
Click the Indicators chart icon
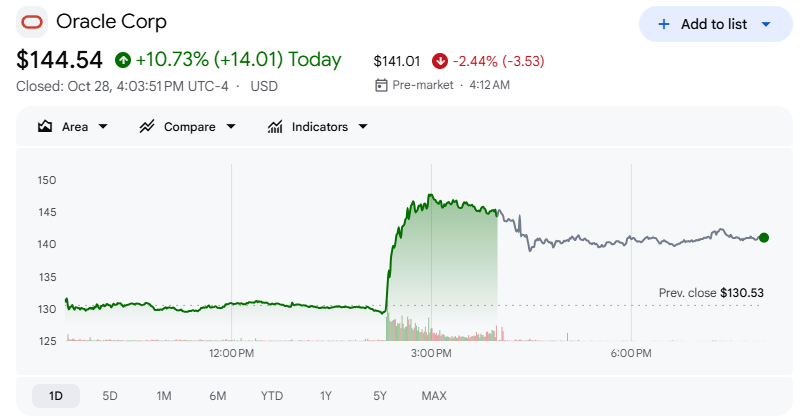coord(275,127)
